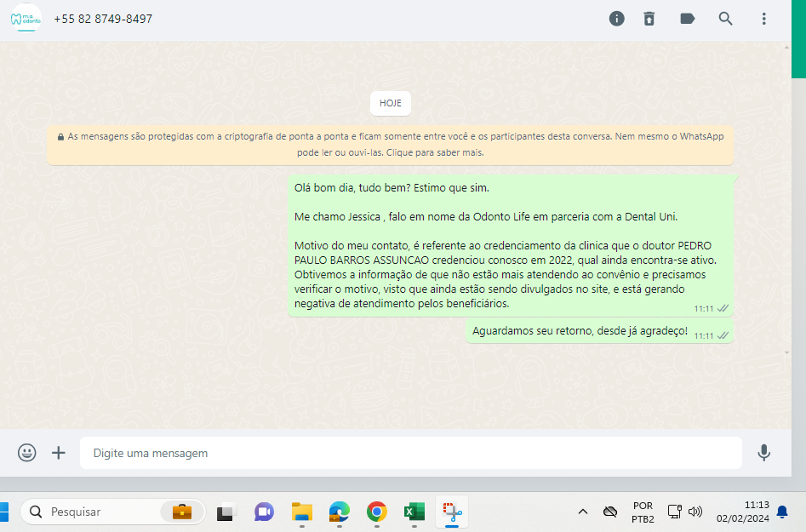Open contact info icon in chat header

[616, 19]
